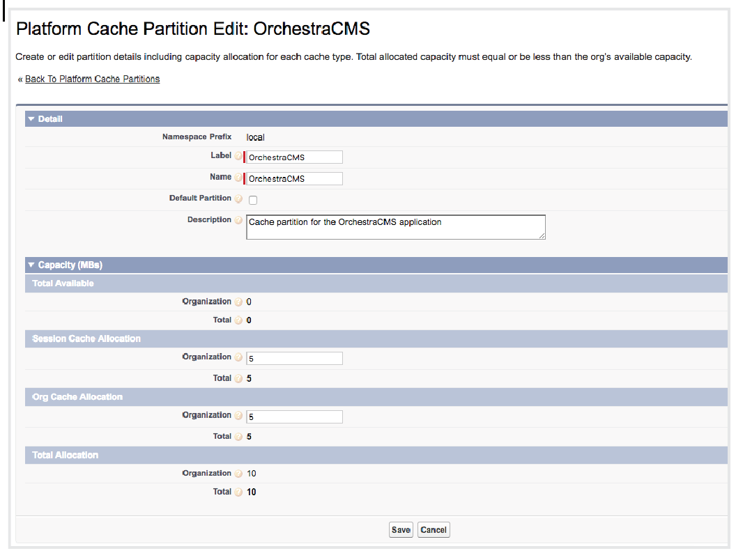The height and width of the screenshot is (560, 743).
Task: Click Total Available Organization help icon
Action: [x=238, y=302]
